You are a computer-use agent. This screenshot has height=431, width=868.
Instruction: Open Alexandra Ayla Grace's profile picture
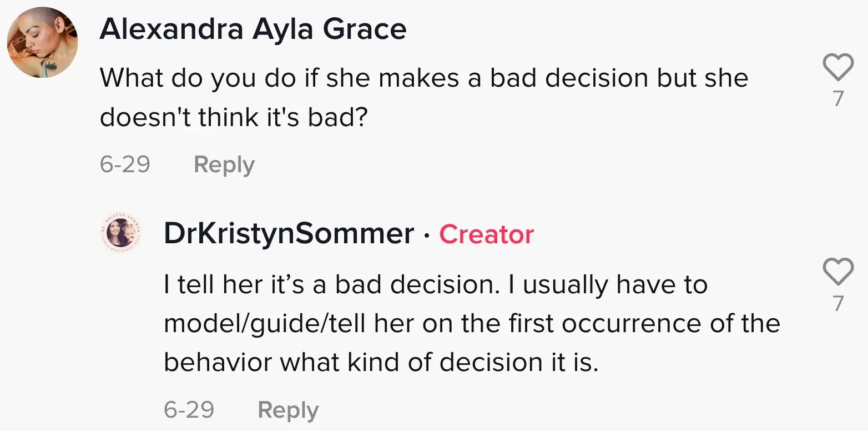[42, 42]
